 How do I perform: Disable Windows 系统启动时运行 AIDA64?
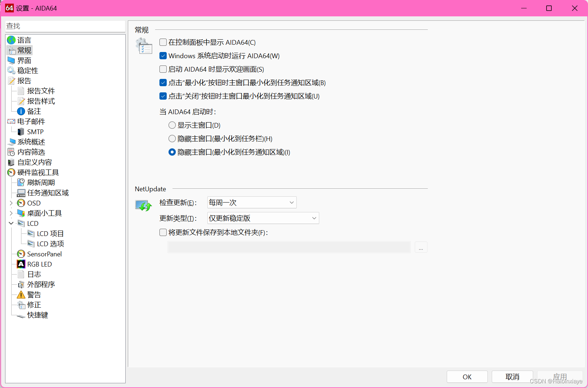pyautogui.click(x=163, y=56)
